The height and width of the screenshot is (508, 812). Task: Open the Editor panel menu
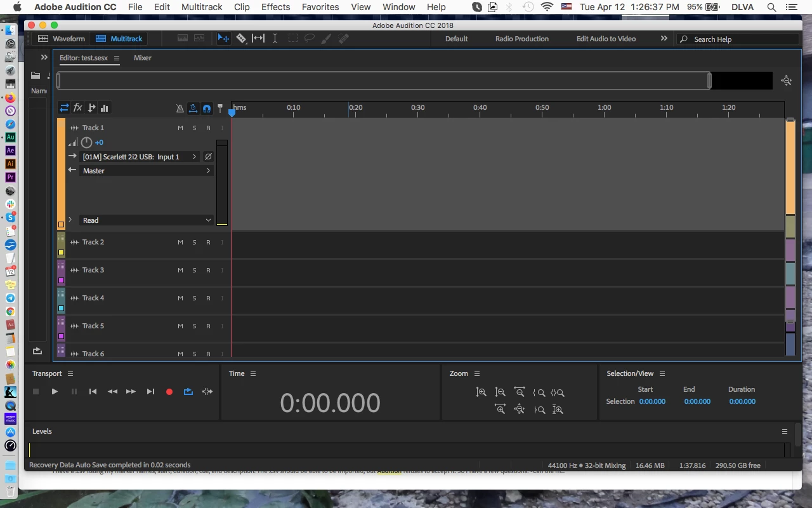(x=116, y=58)
